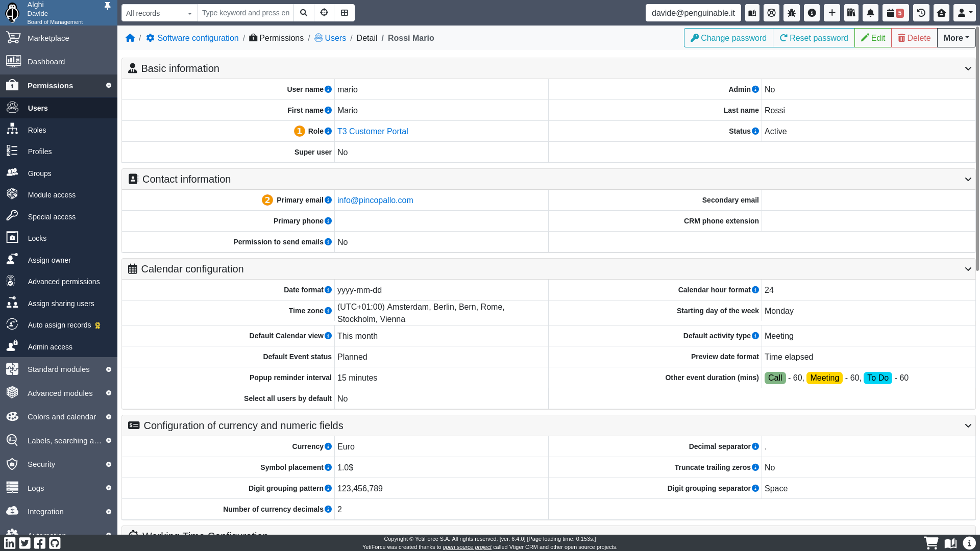Open the calendar reminders badge
Image resolution: width=980 pixels, height=551 pixels.
(895, 13)
